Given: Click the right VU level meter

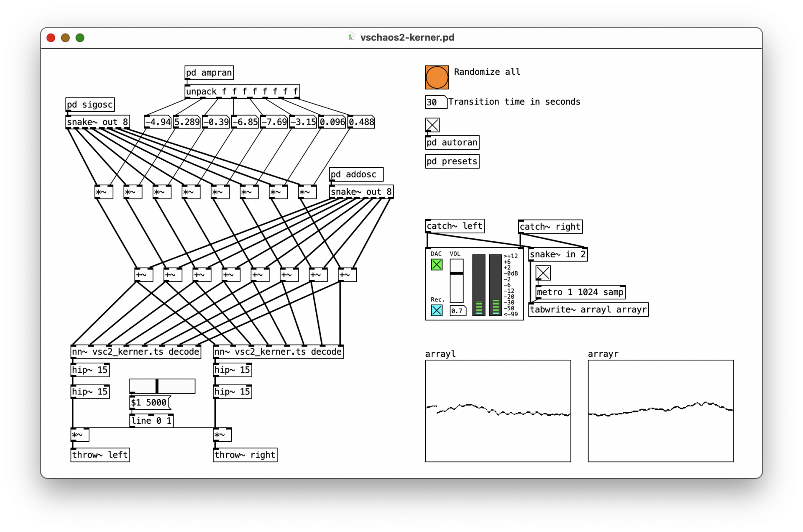Looking at the screenshot, I should [495, 285].
